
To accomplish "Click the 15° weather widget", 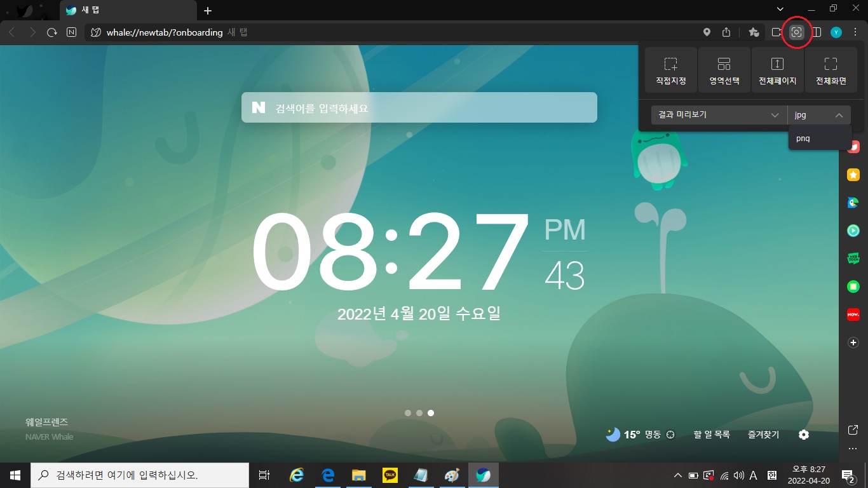I will (x=623, y=435).
